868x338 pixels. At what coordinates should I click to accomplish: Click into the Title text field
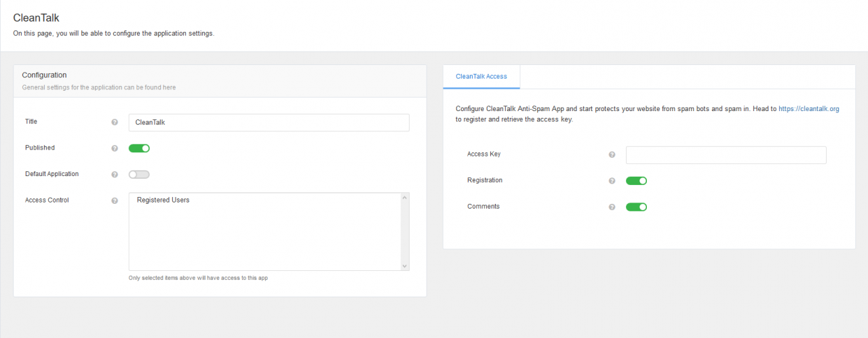tap(269, 123)
